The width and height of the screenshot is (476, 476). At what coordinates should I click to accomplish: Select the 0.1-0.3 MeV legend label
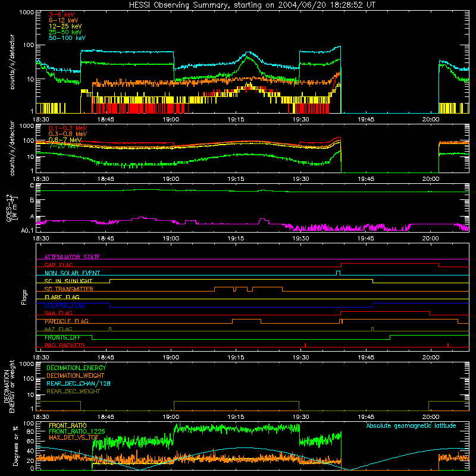[x=68, y=128]
